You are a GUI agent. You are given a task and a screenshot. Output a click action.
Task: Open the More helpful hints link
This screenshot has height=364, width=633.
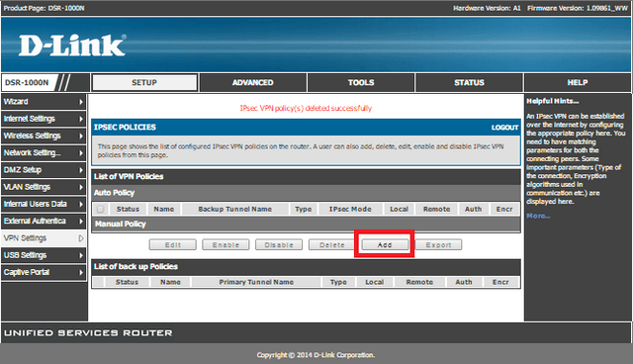(x=538, y=216)
